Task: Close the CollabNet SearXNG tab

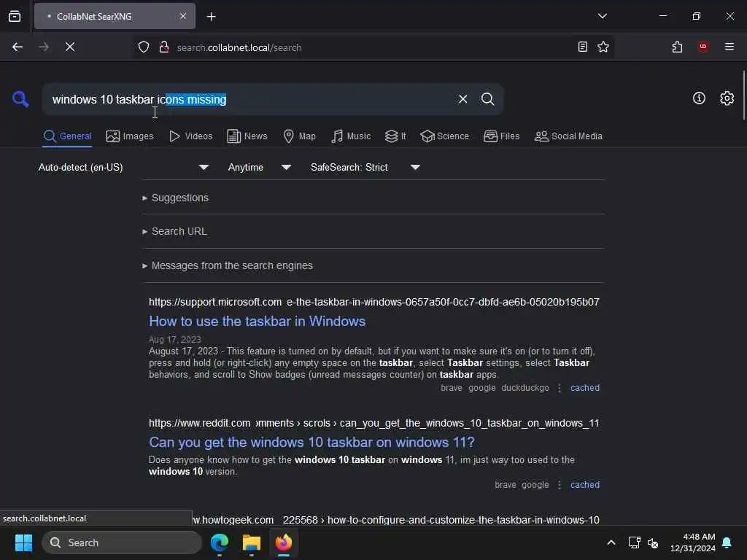Action: (183, 16)
